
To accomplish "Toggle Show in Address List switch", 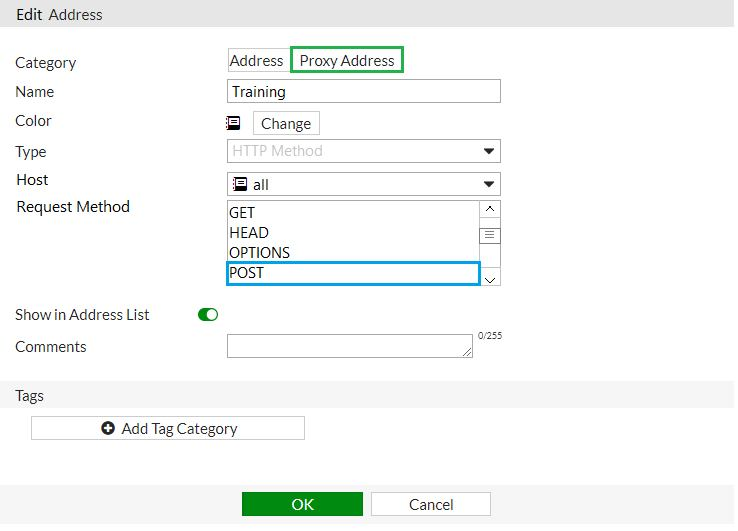I will click(208, 315).
